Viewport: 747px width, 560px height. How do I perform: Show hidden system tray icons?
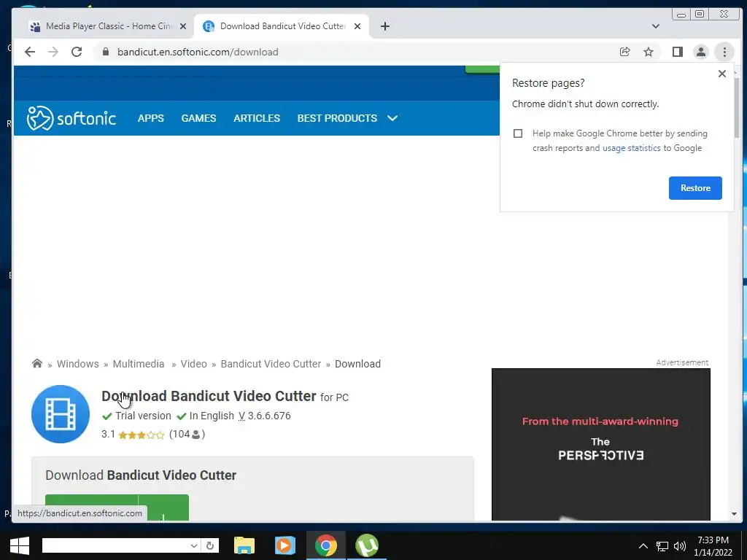pos(643,545)
